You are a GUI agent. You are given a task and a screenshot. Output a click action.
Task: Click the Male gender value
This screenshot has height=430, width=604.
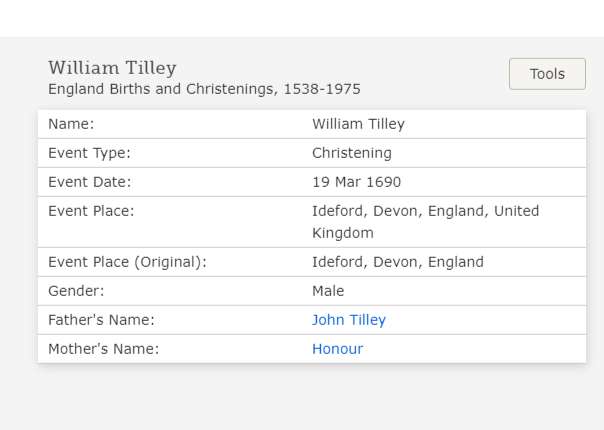pyautogui.click(x=328, y=291)
